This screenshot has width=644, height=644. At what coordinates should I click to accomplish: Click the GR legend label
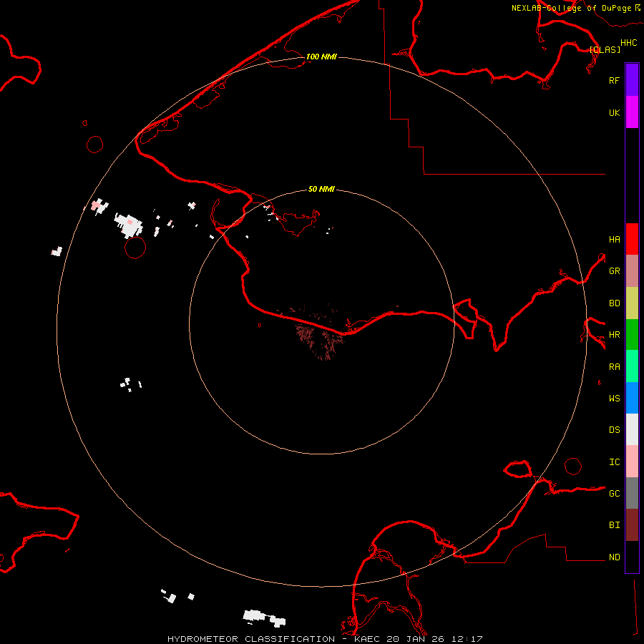point(614,271)
